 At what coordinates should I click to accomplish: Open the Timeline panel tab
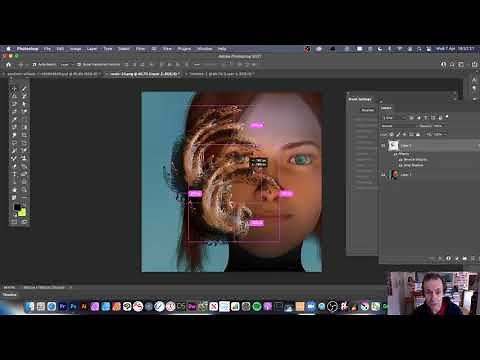pyautogui.click(x=10, y=295)
